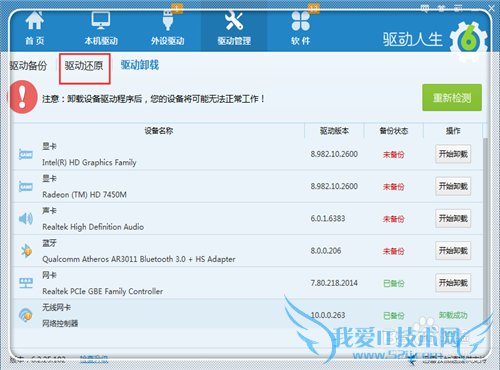
Task: Select the Intel(R) HD Graphics Family text
Action: [x=89, y=162]
